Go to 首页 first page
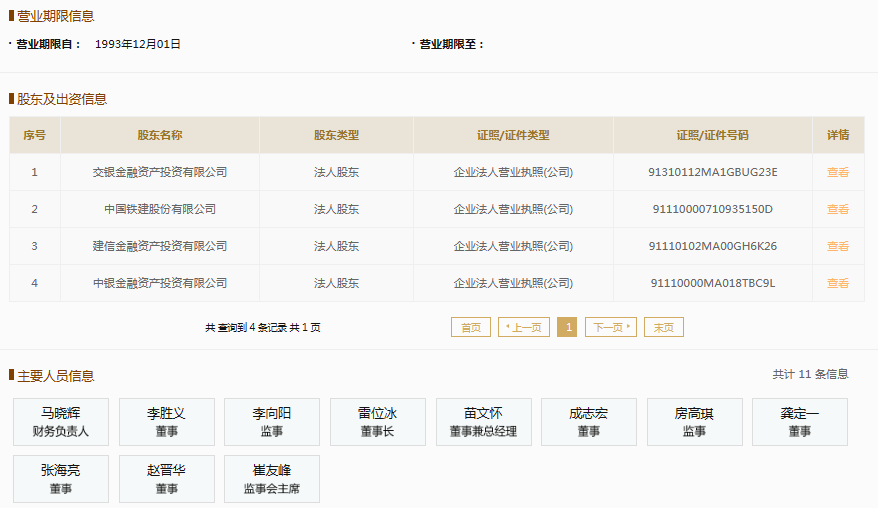This screenshot has width=878, height=508. (470, 327)
